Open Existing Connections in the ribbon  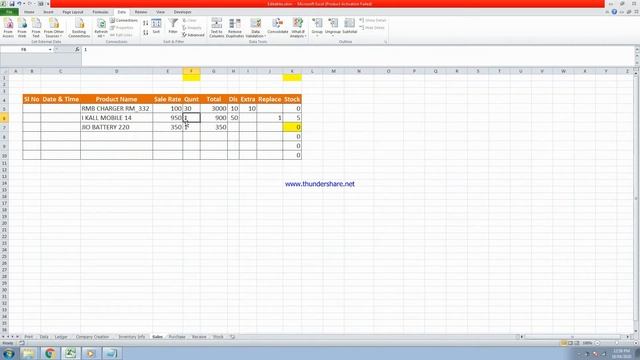click(79, 28)
